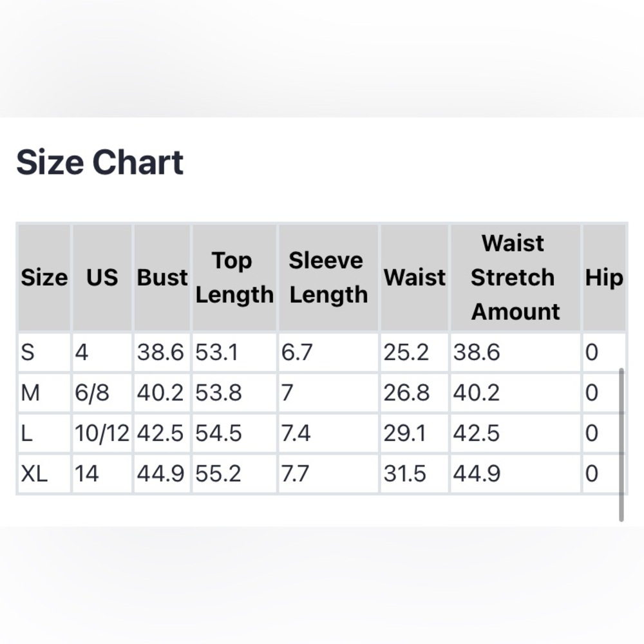Screen dimensions: 644x644
Task: Select the US column header
Action: coord(102,278)
